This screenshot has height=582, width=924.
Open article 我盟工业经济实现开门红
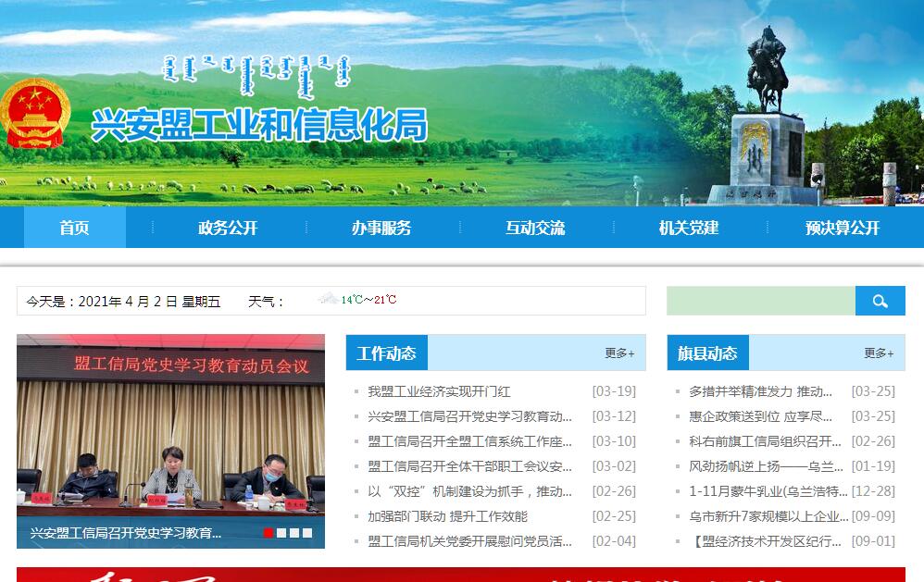tap(439, 391)
